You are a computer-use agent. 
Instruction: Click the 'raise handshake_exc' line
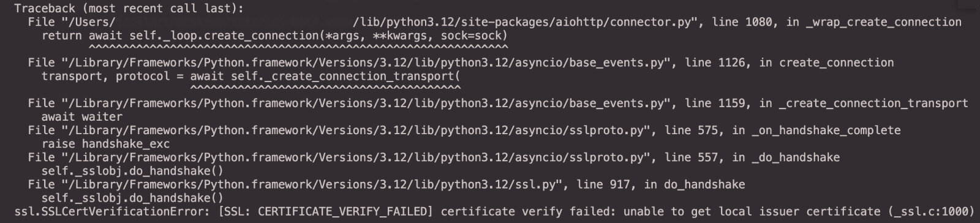tap(105, 143)
